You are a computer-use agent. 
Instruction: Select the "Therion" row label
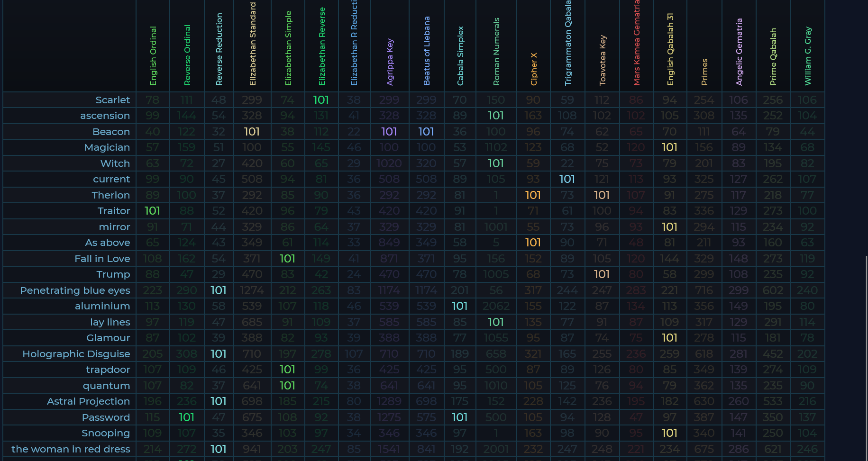(110, 195)
